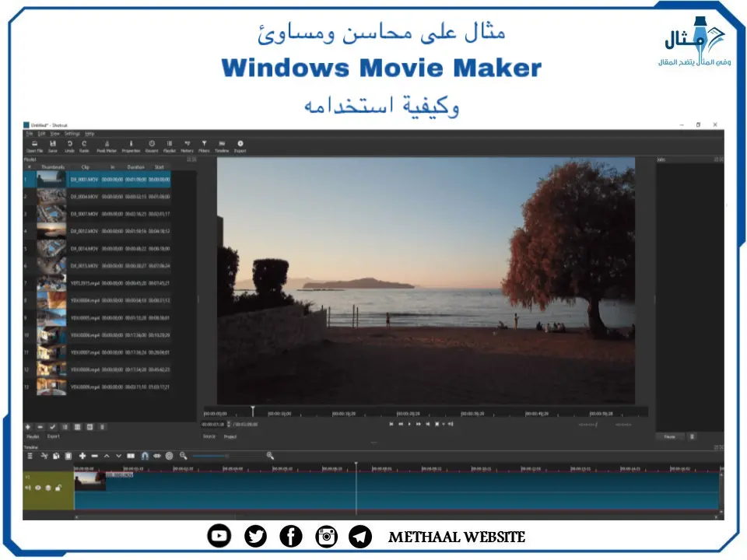Ripple delete with timeline minus icon

point(94,457)
